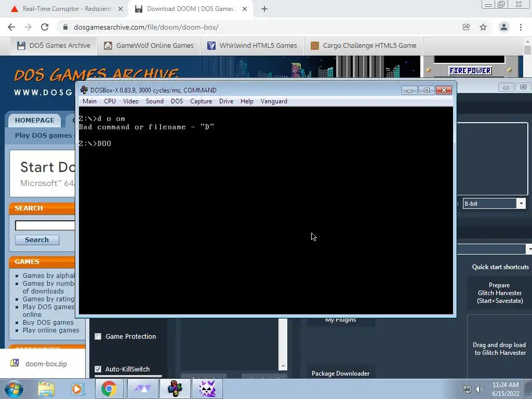Open a new Chrome tab
The width and height of the screenshot is (532, 399).
point(264,9)
